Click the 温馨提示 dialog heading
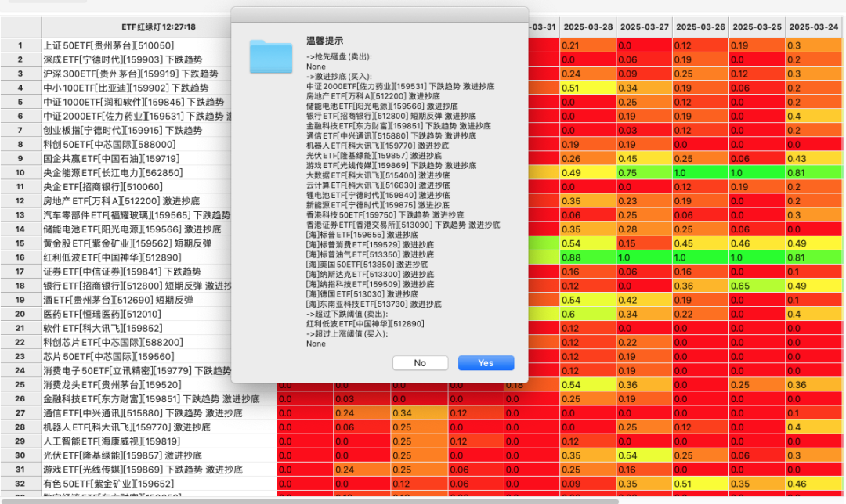The height and width of the screenshot is (504, 846). (x=325, y=41)
